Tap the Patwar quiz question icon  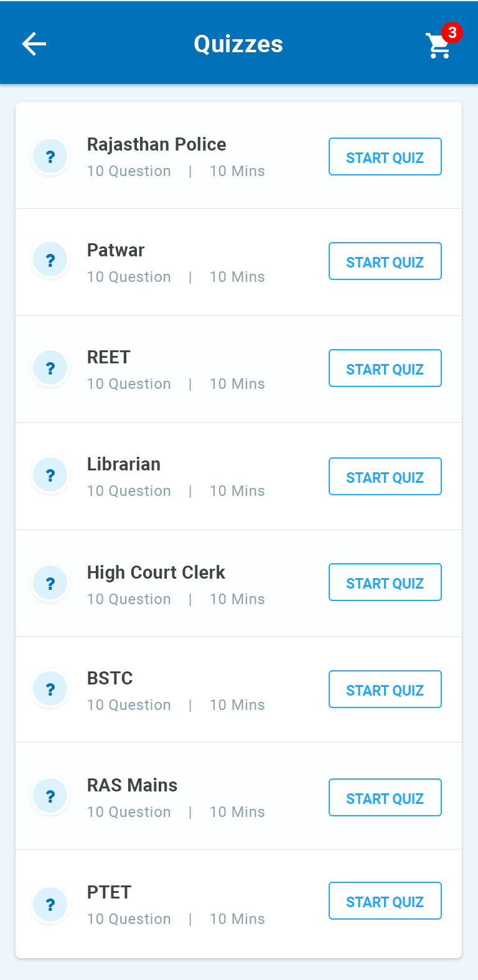tap(50, 260)
